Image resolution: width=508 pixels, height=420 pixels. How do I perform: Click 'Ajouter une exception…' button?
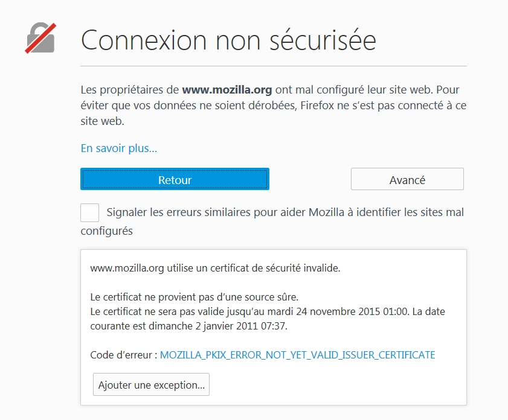(151, 384)
